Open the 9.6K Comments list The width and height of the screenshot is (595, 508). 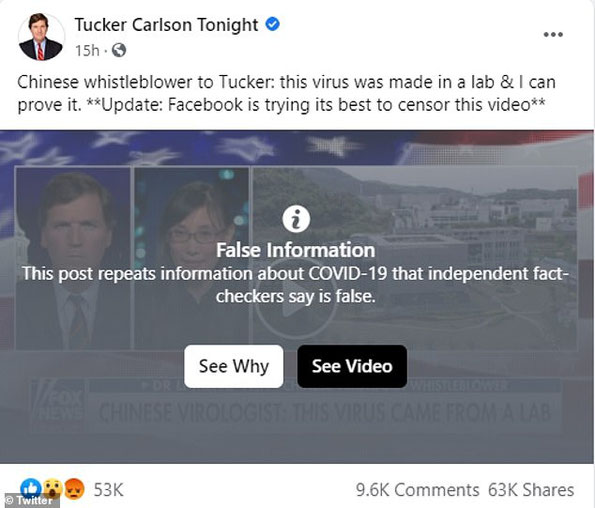point(417,490)
